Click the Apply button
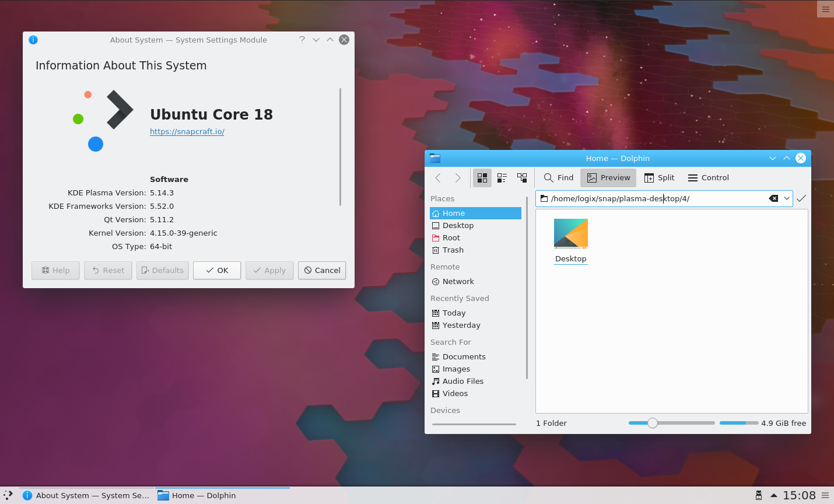This screenshot has height=504, width=834. [x=269, y=271]
